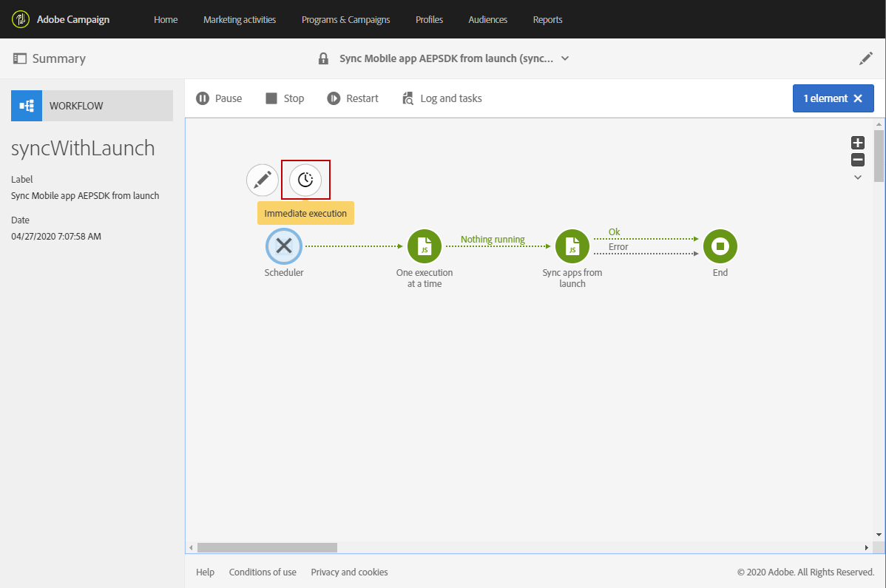This screenshot has height=588, width=886.
Task: Click the date value 04/27/2020 7:07:58 AM
Action: 56,237
